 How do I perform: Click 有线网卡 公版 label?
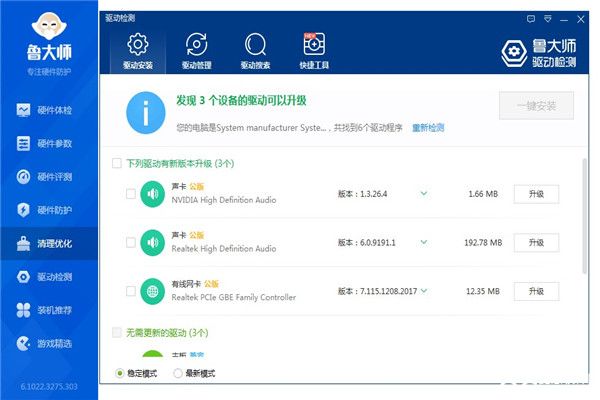pos(195,284)
